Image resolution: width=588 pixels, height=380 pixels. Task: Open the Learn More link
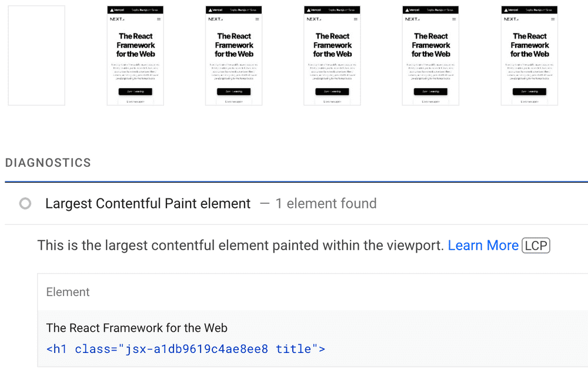[x=483, y=246]
